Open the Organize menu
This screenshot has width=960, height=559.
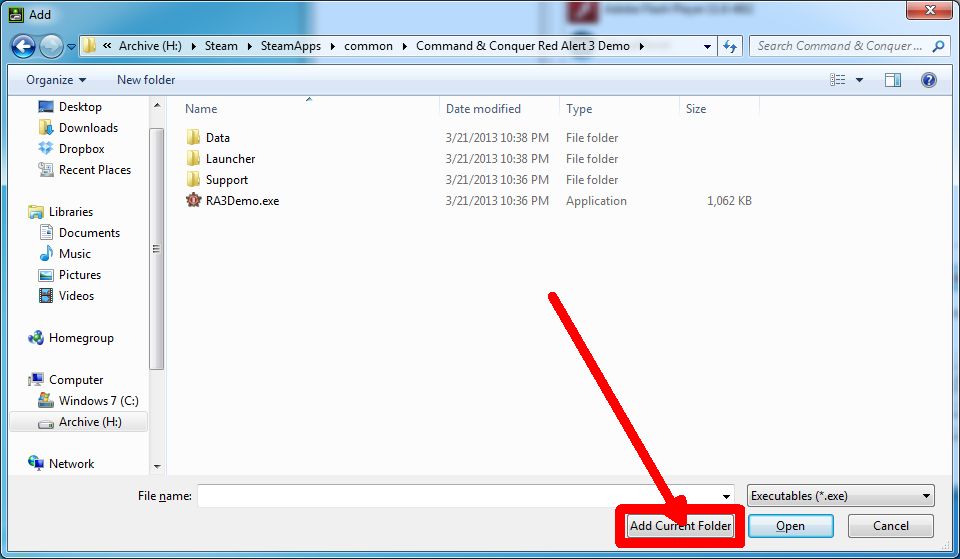click(56, 80)
